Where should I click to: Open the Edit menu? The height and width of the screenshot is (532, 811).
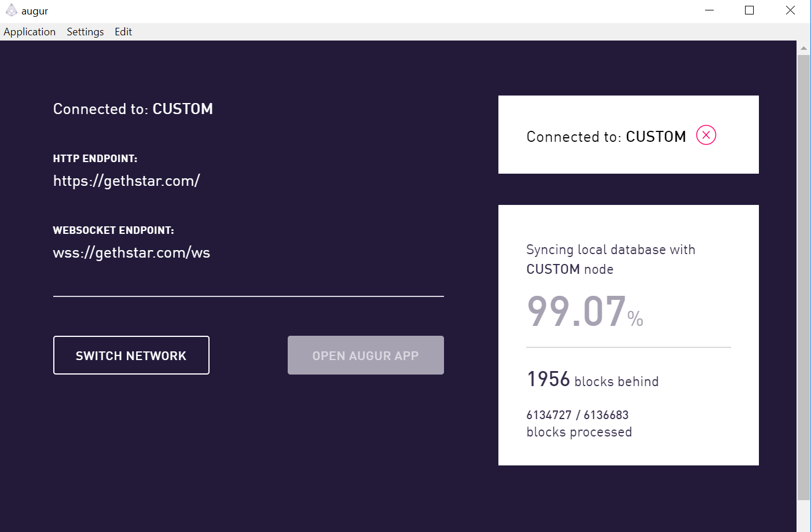tap(123, 32)
